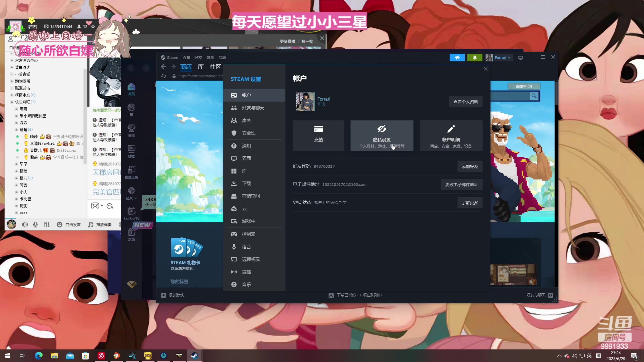Click 好友与聊天 at Steam bottom right

tap(539, 295)
